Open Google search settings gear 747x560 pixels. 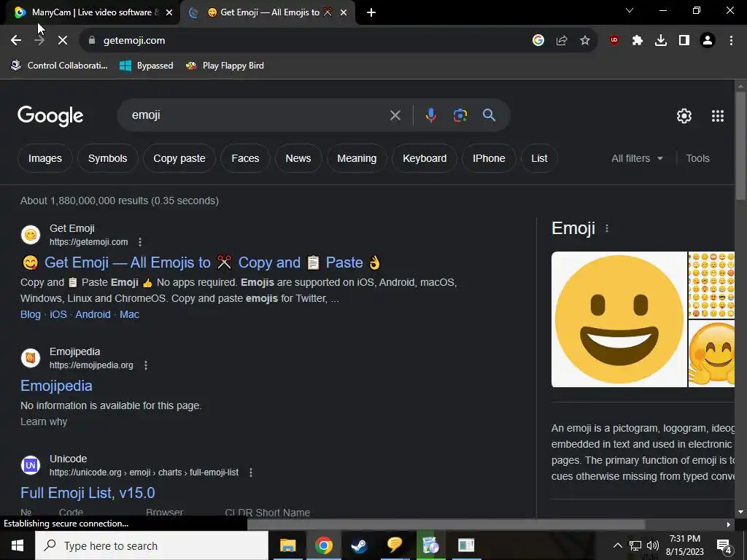[684, 116]
